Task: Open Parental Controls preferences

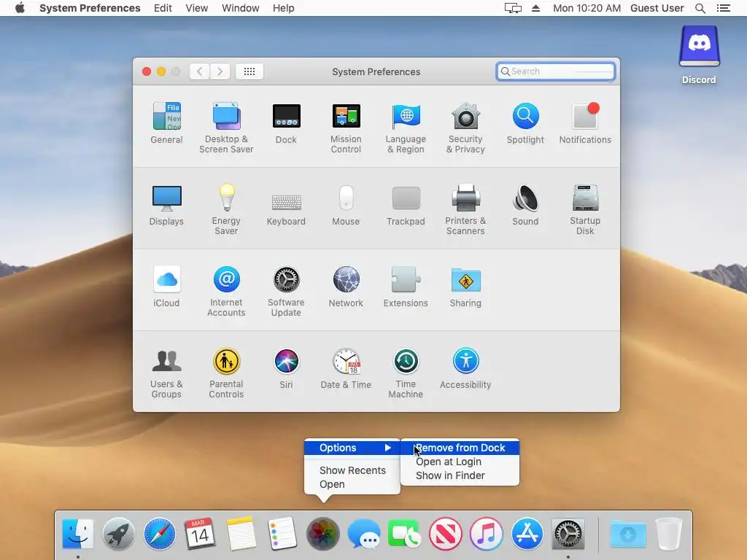Action: (x=226, y=373)
